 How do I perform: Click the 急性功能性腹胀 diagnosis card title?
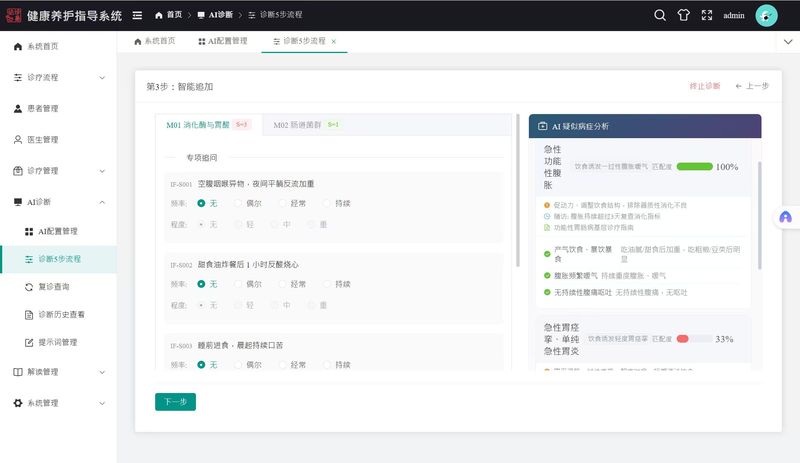pos(553,167)
